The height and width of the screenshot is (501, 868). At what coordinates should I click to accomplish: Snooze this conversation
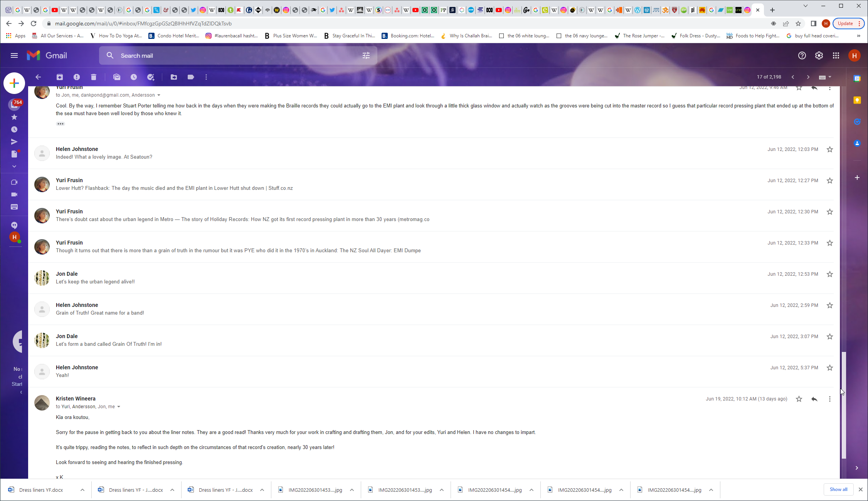click(134, 77)
